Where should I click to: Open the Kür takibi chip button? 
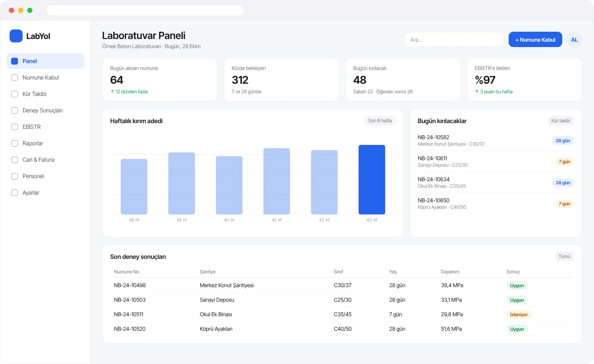pos(561,121)
